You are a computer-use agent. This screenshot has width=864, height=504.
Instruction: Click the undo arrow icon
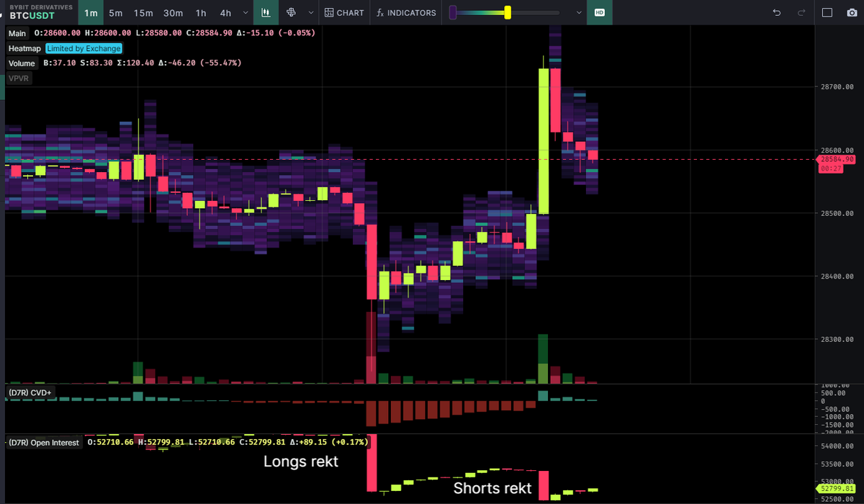[776, 13]
